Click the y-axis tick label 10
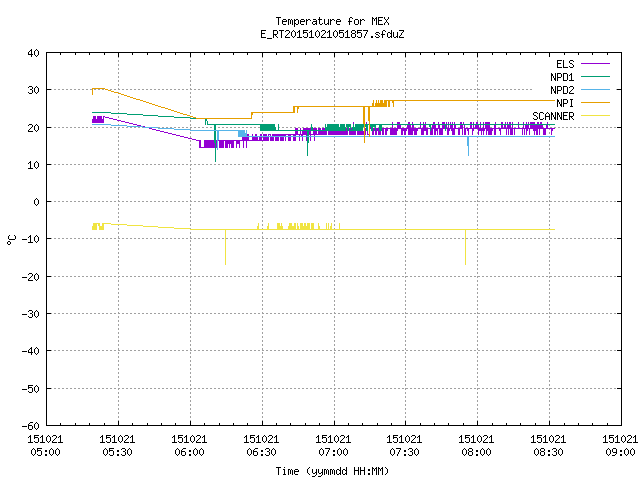Viewport: 640px width, 480px height. point(33,165)
